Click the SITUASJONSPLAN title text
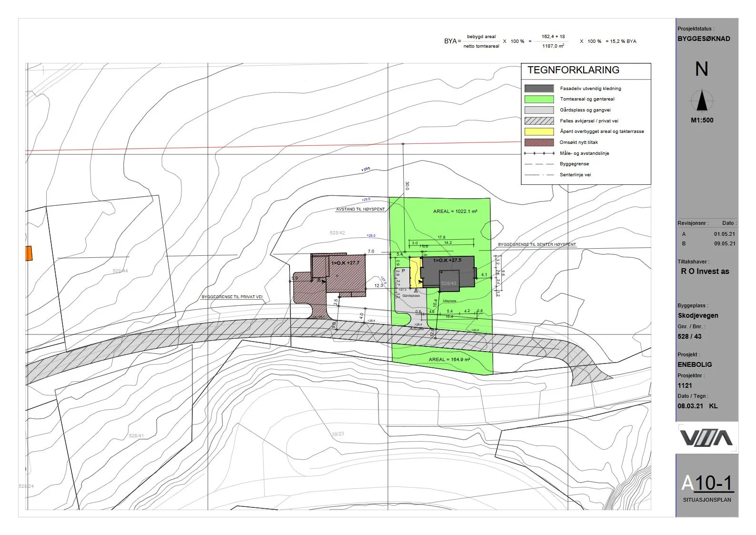 707,500
